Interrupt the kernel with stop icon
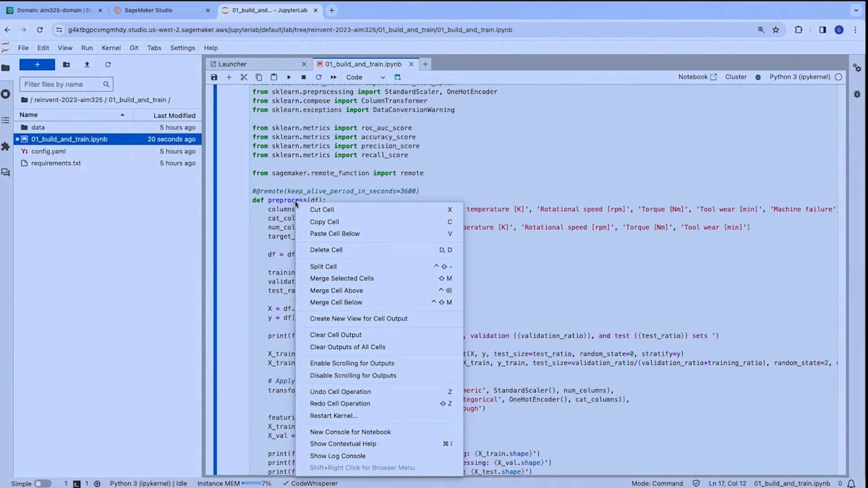 [304, 77]
